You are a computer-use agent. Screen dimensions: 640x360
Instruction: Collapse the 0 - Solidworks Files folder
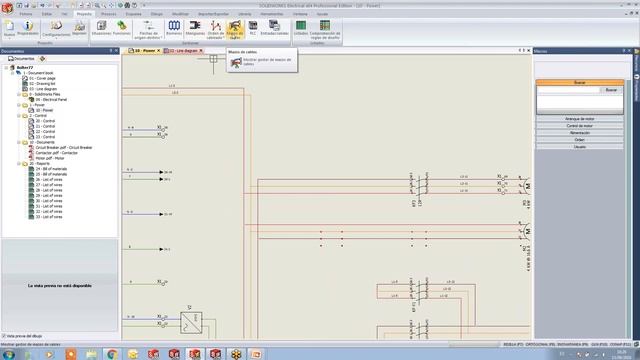pyautogui.click(x=19, y=94)
